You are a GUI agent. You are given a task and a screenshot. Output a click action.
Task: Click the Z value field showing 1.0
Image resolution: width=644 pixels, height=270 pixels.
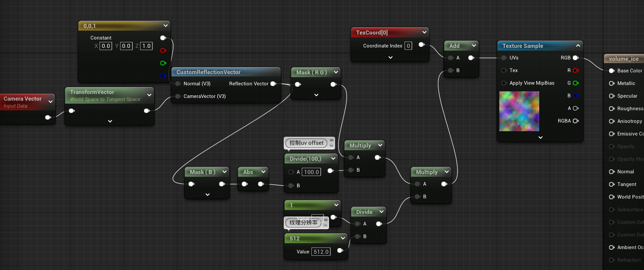pyautogui.click(x=146, y=46)
